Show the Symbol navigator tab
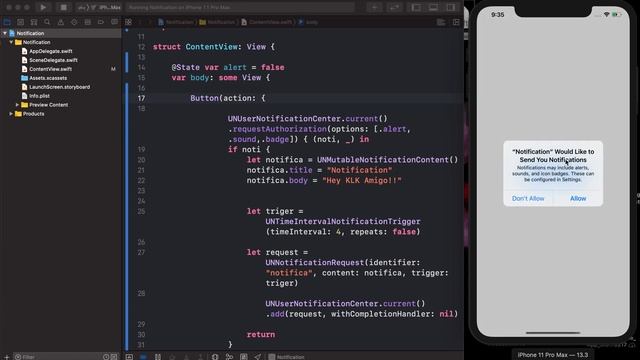Image resolution: width=640 pixels, height=360 pixels. point(34,22)
